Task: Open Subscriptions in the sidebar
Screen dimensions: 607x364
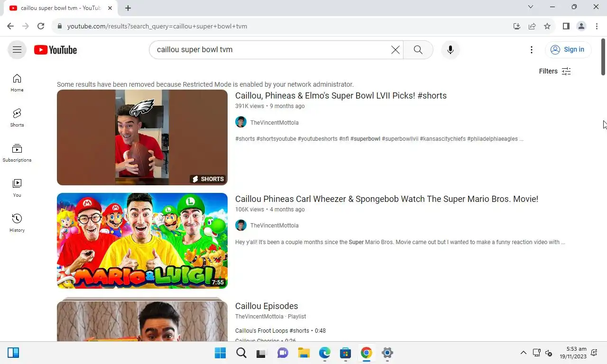Action: coord(17,153)
